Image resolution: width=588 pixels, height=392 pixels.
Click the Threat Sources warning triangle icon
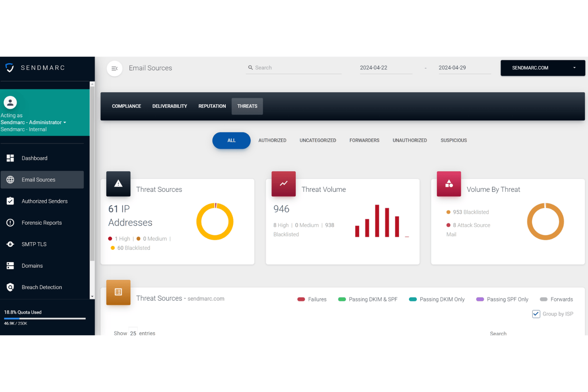[118, 183]
